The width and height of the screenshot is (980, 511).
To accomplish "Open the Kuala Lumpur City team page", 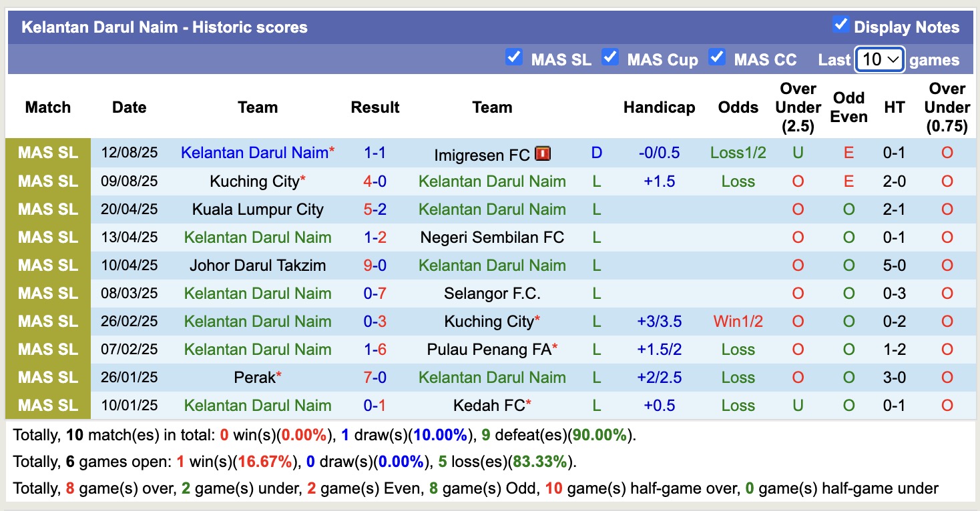I will pyautogui.click(x=258, y=209).
